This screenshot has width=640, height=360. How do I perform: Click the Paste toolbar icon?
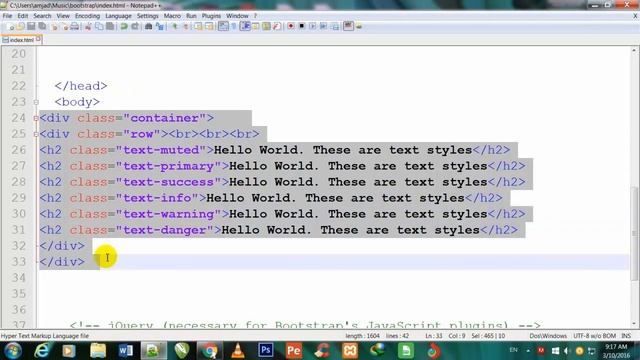pyautogui.click(x=110, y=27)
